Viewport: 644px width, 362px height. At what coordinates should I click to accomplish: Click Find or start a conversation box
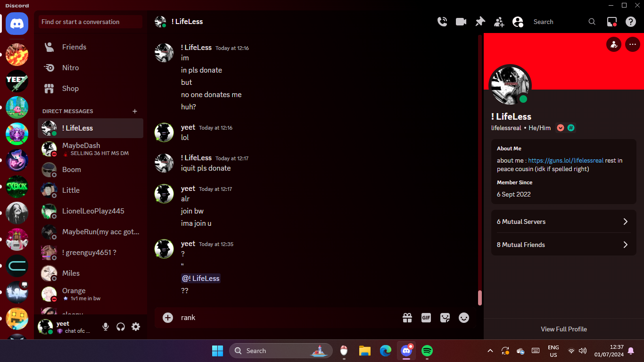91,22
